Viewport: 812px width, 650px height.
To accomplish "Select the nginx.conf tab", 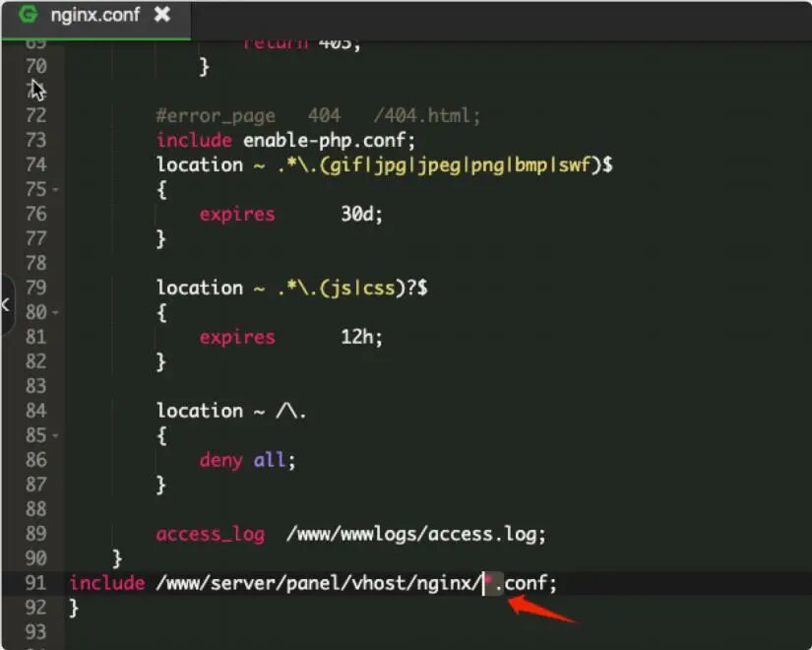I will pyautogui.click(x=95, y=20).
